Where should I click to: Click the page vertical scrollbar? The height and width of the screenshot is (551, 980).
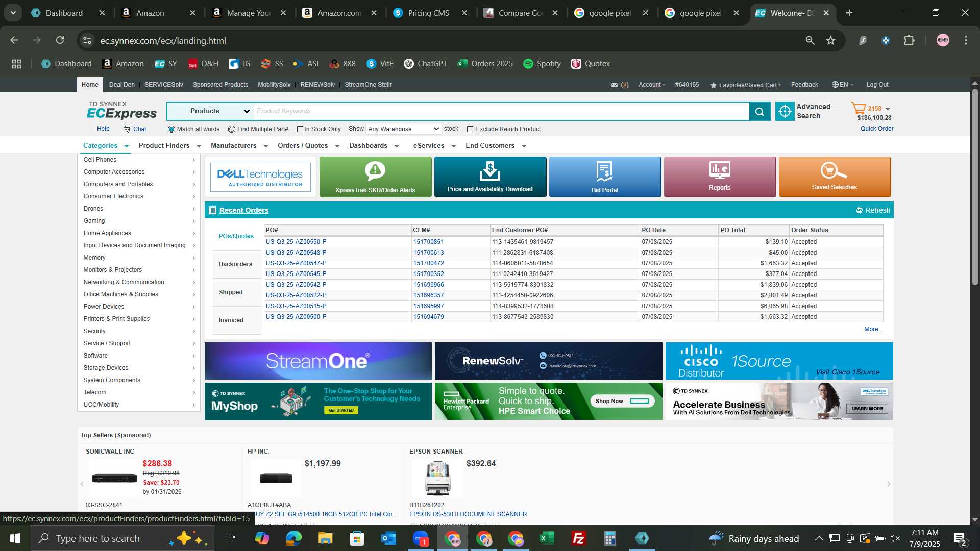975,186
